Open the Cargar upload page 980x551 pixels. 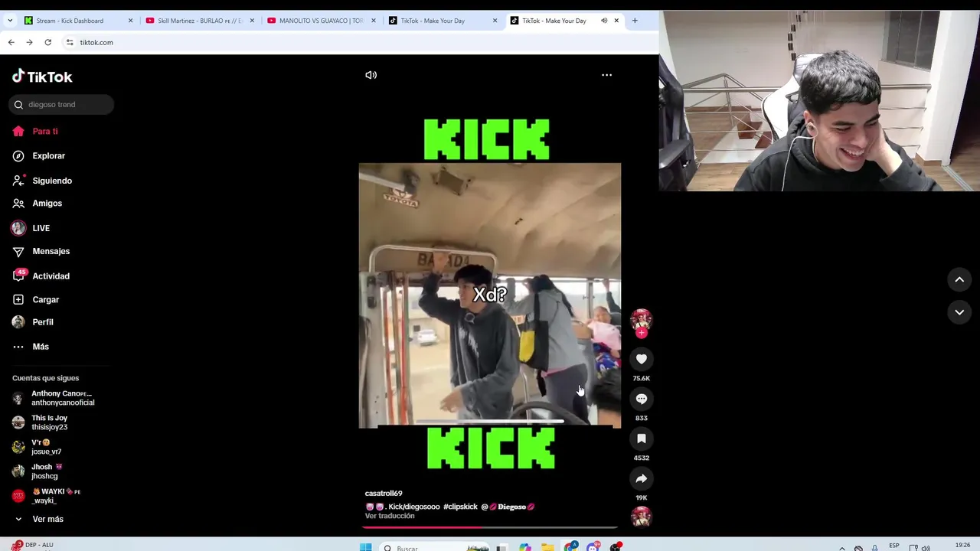tap(36, 300)
